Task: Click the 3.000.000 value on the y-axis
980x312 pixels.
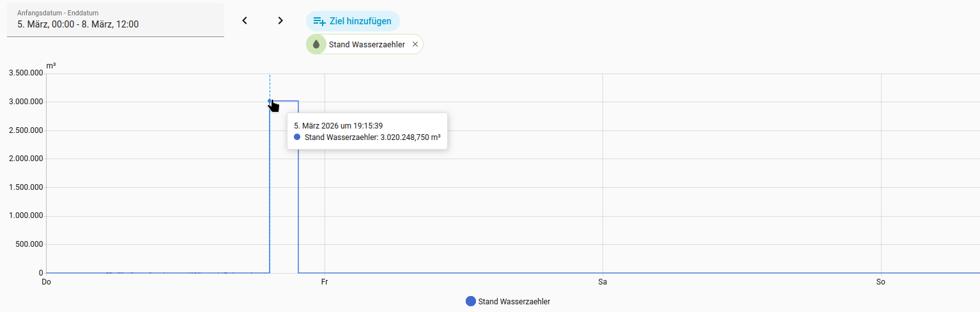Action: click(26, 102)
